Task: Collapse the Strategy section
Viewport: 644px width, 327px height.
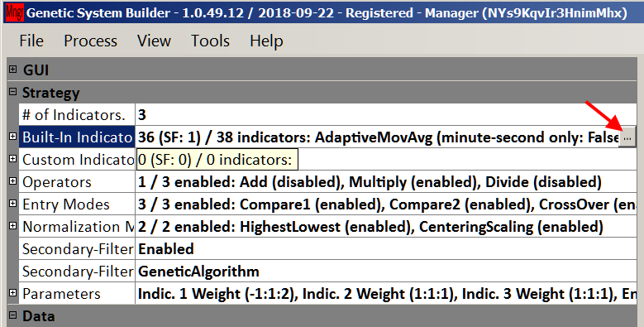Action: [12, 92]
